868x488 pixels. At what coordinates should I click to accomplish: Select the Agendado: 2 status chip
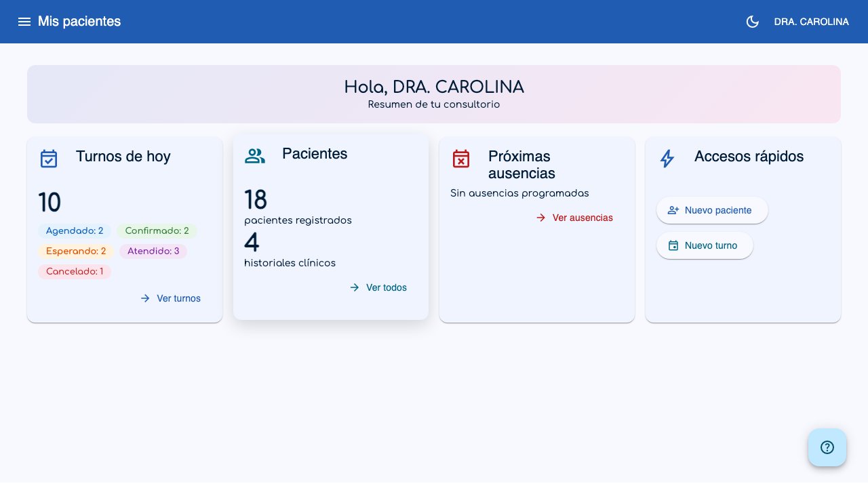[x=75, y=231]
